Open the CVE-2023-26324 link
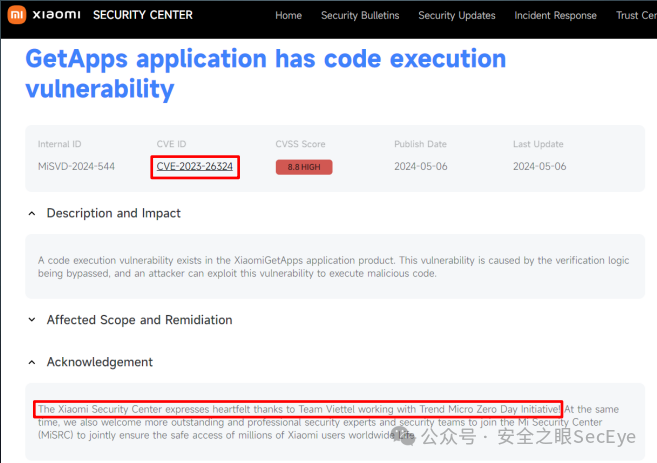The height and width of the screenshot is (463, 657). pos(194,166)
